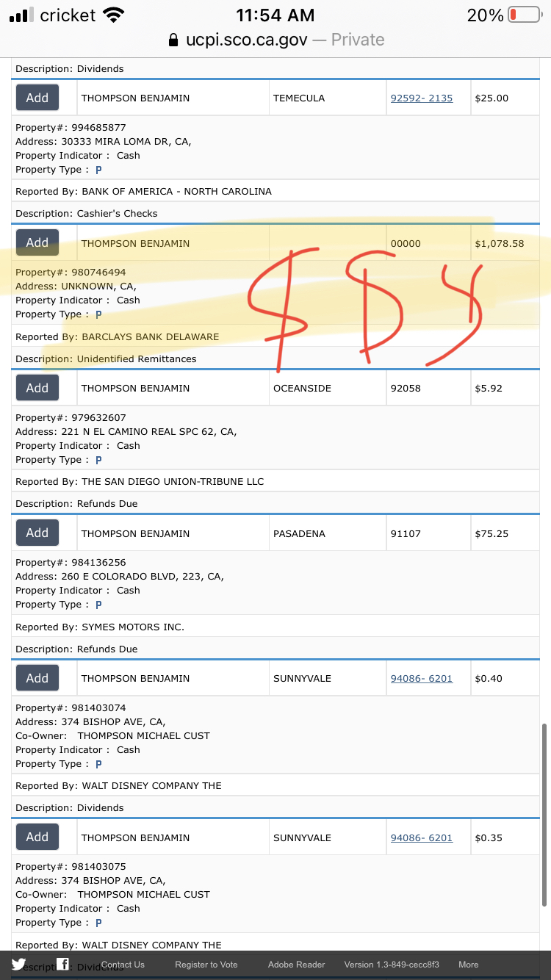
Task: Select the amount $75.25
Action: tap(491, 533)
